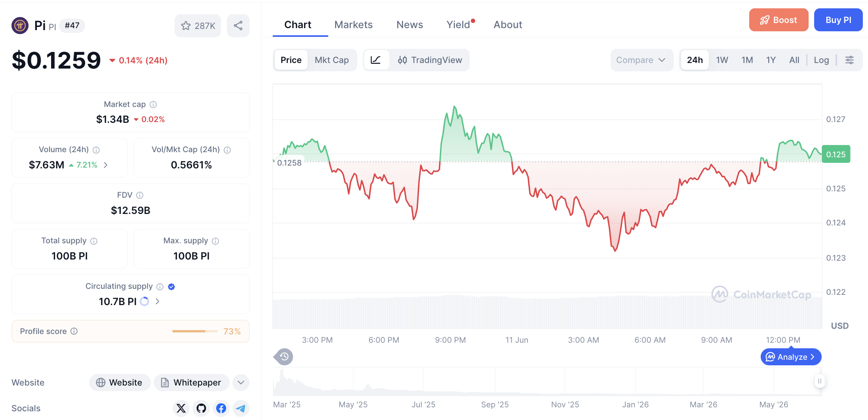Click the timeline range pause handle

(x=820, y=381)
